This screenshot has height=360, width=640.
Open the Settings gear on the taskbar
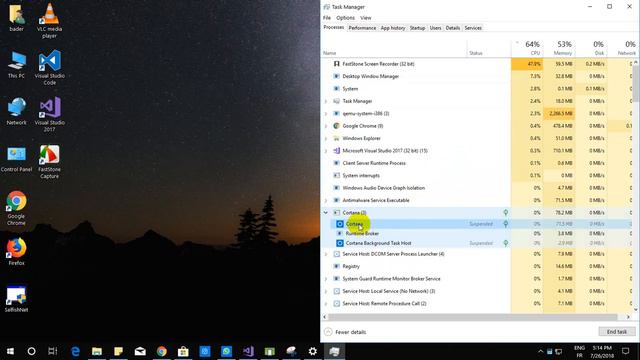point(313,351)
